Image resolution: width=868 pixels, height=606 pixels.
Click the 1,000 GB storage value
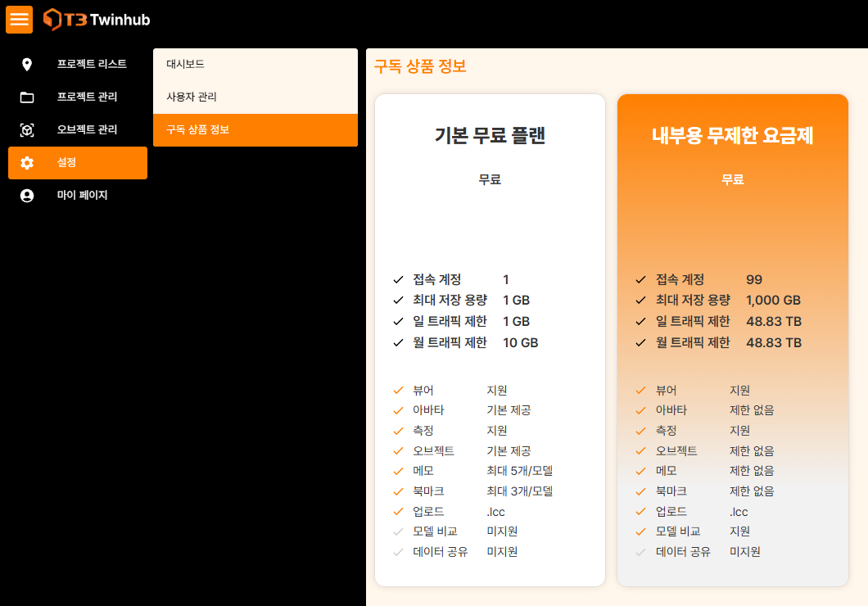[773, 300]
